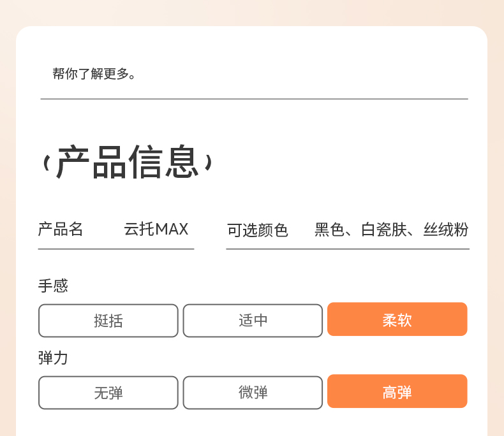Click the 可选颜色 label
This screenshot has width=504, height=436.
(x=258, y=230)
